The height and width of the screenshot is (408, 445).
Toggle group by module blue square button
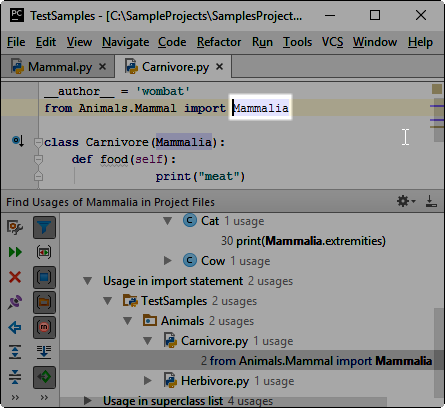44,277
